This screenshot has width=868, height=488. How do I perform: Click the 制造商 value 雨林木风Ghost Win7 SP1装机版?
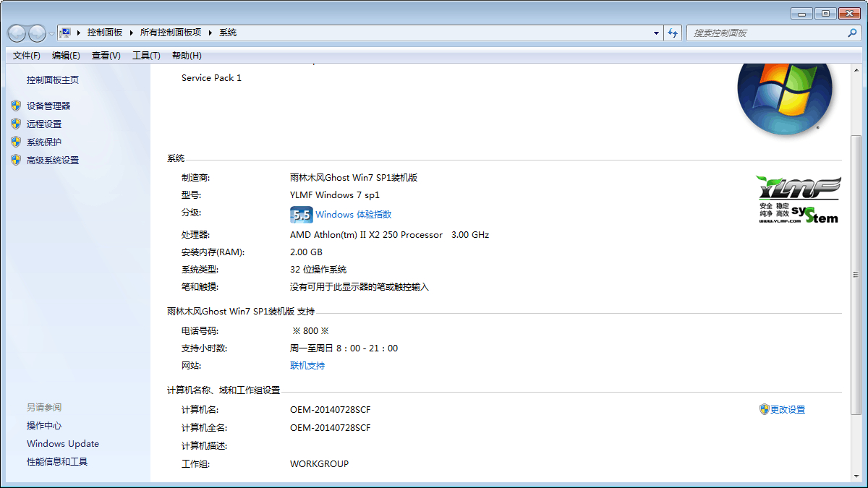(354, 178)
